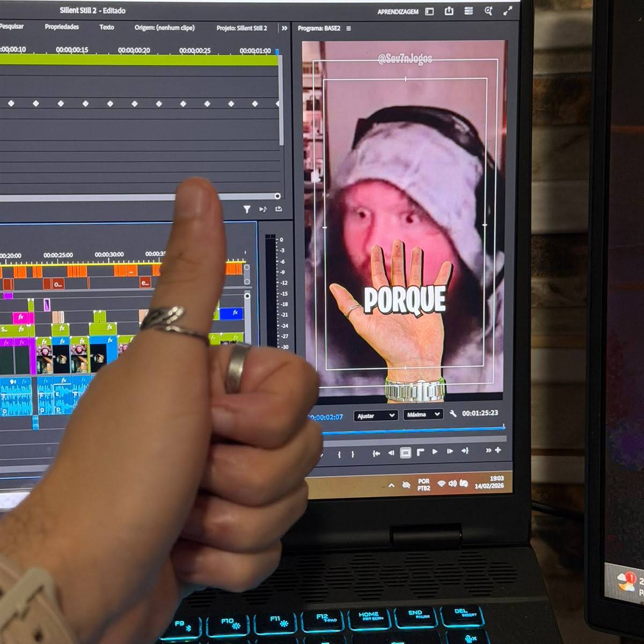Viewport: 644px width, 644px height.
Task: Open the Program monitor wrench settings
Action: 453,414
